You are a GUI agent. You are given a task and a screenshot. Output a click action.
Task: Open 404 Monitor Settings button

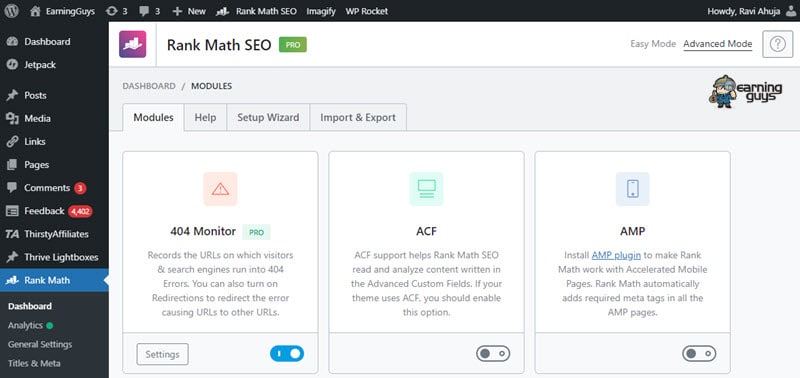pos(162,354)
